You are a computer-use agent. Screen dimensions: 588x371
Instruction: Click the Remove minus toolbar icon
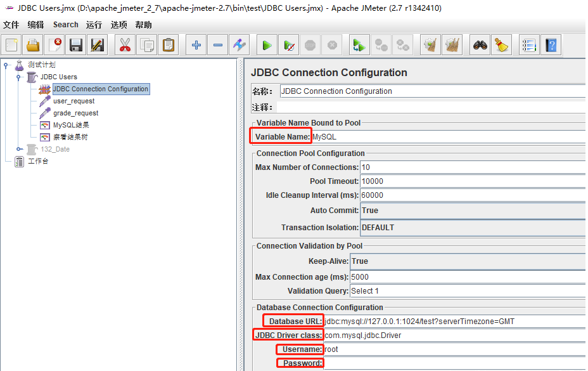click(217, 45)
